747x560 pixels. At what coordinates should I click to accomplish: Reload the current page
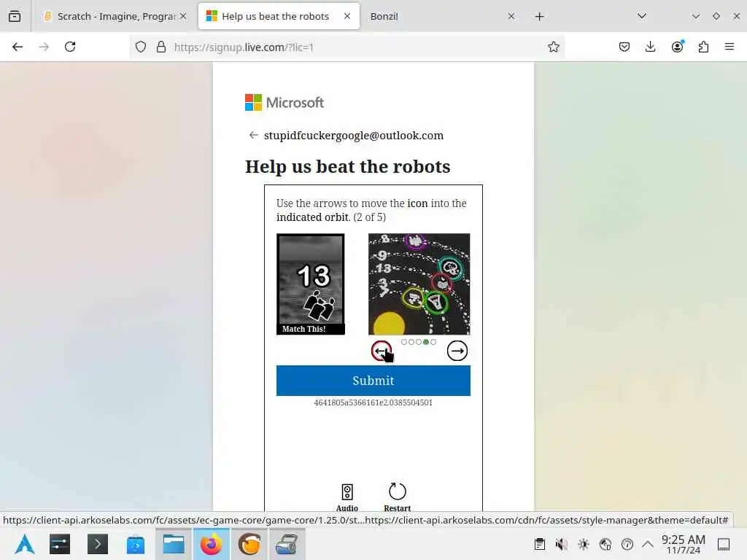pyautogui.click(x=70, y=47)
